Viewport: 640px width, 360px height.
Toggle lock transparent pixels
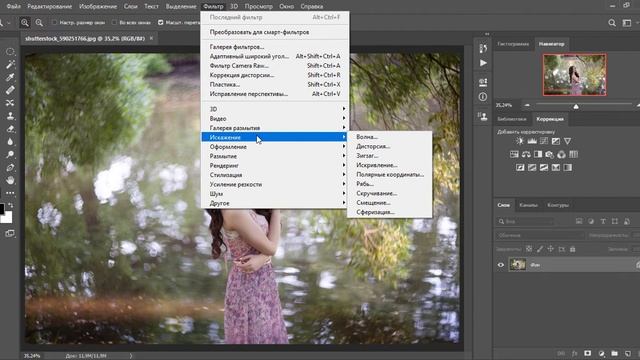(529, 249)
